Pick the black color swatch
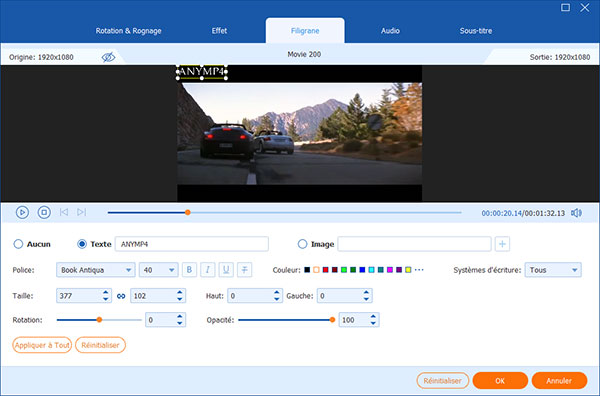The height and width of the screenshot is (396, 600). click(x=307, y=270)
